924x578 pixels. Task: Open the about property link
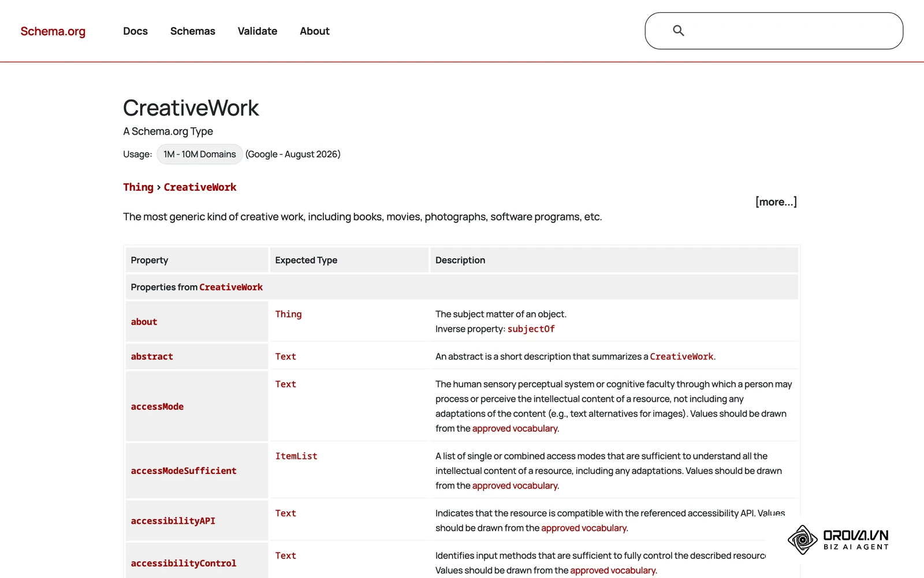pos(144,322)
